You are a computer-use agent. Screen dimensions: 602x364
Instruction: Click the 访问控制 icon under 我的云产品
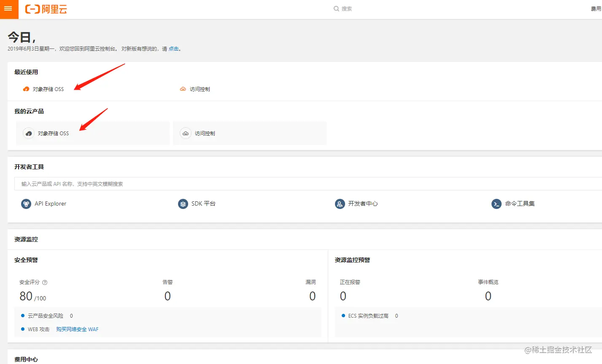pos(186,133)
